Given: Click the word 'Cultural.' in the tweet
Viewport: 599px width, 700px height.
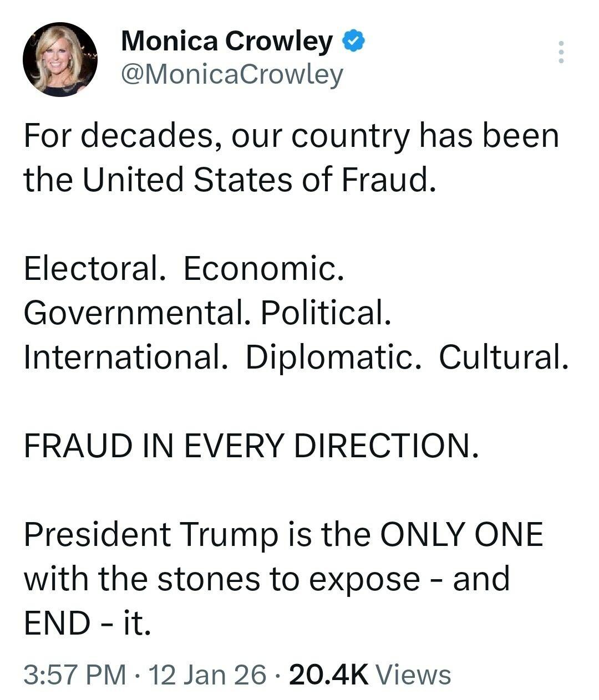Looking at the screenshot, I should [x=504, y=357].
